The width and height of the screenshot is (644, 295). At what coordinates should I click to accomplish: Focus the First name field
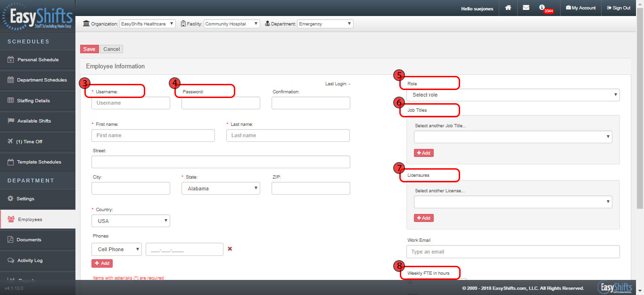[x=153, y=135]
